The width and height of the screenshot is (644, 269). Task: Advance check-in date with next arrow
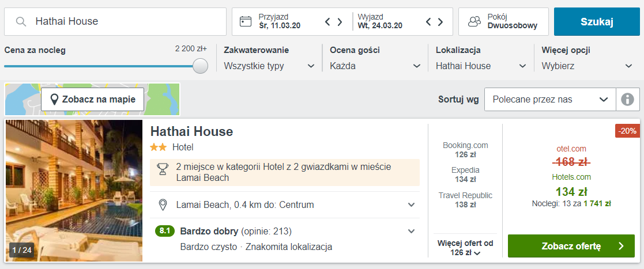[340, 22]
